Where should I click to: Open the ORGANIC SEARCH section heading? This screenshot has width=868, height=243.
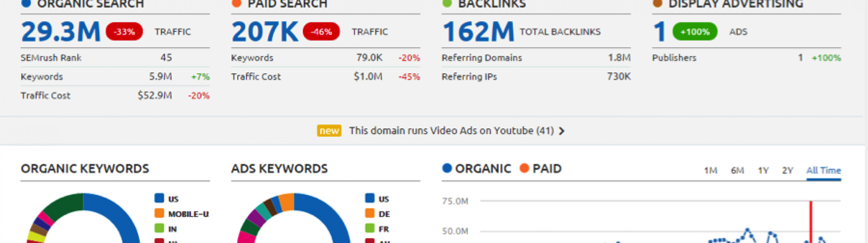90,4
